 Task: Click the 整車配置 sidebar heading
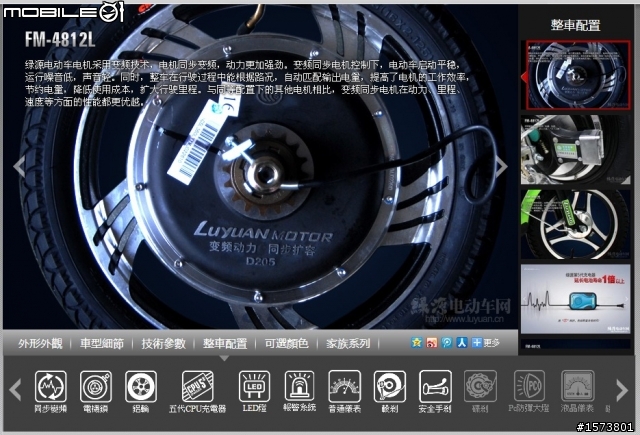click(x=576, y=25)
